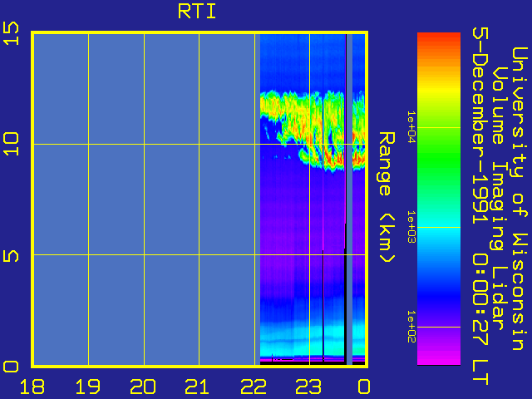Click the University of Wisconsin title text
The height and width of the screenshot is (399, 532).
520,199
